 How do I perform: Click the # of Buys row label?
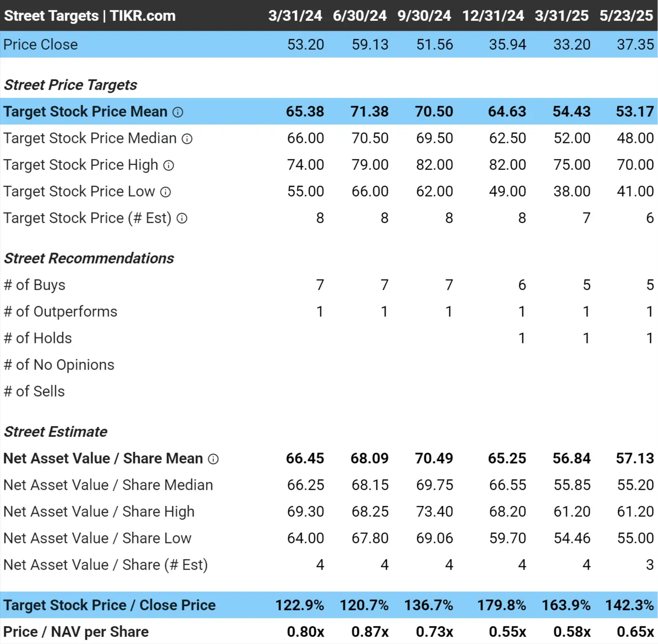(35, 285)
